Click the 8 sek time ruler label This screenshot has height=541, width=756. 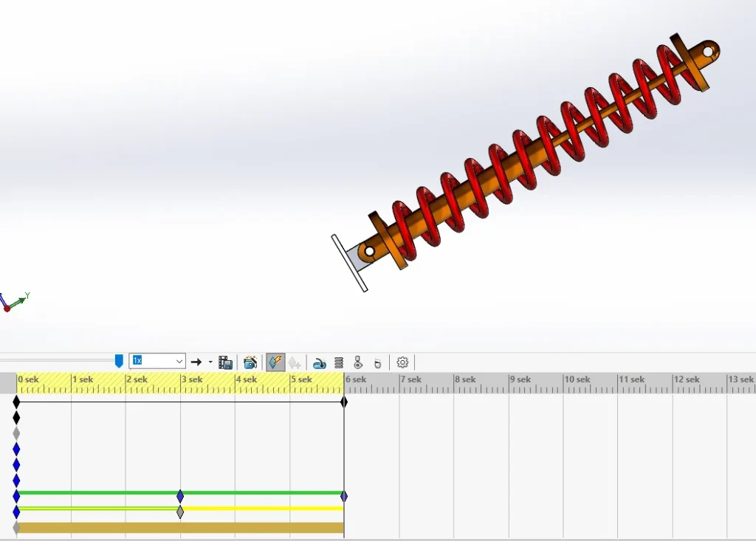click(x=466, y=379)
